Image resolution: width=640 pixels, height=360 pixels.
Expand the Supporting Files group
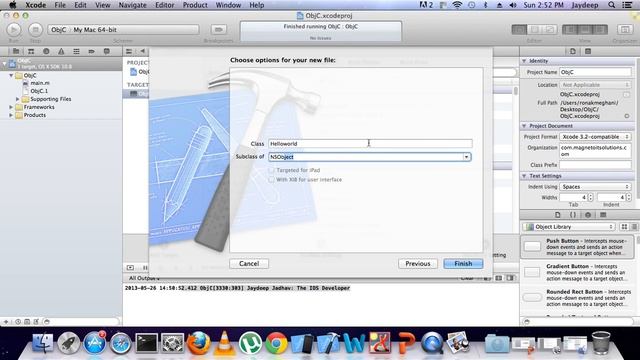click(18, 99)
